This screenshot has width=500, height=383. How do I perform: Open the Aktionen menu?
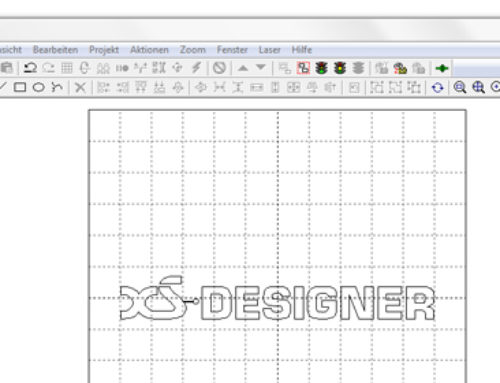pos(149,50)
